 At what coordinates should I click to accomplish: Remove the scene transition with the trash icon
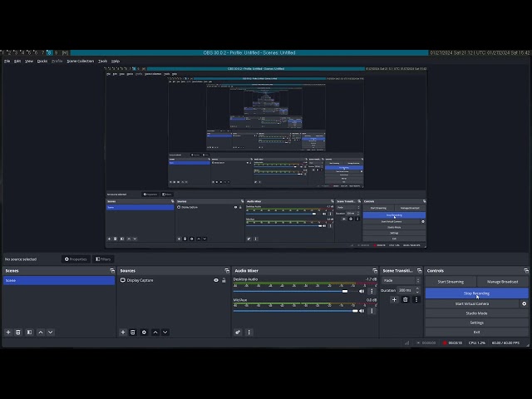pyautogui.click(x=405, y=299)
